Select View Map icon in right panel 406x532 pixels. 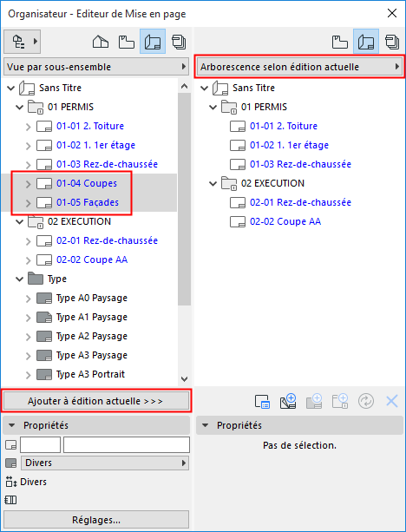coord(340,42)
